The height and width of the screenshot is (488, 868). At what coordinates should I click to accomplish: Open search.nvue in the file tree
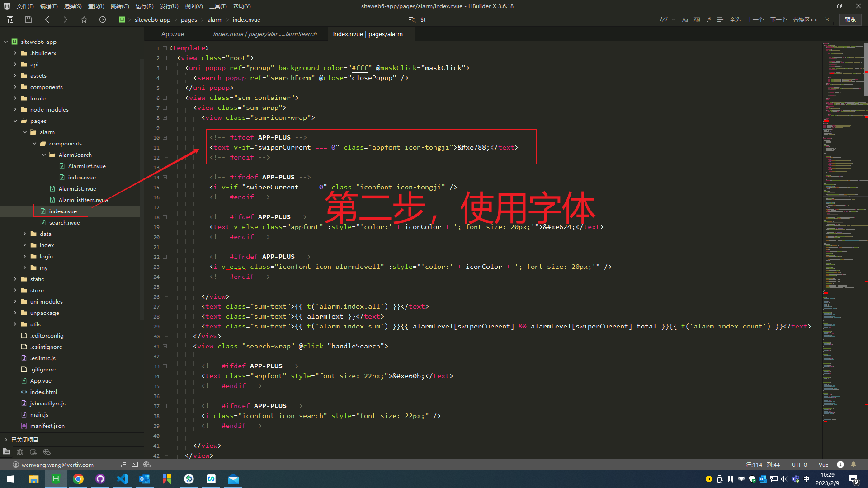(x=64, y=222)
